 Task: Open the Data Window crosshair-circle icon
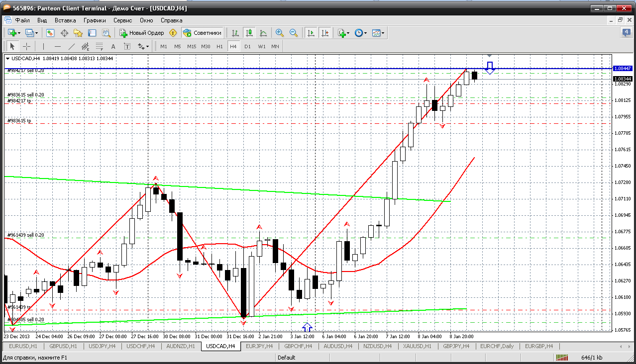click(64, 33)
